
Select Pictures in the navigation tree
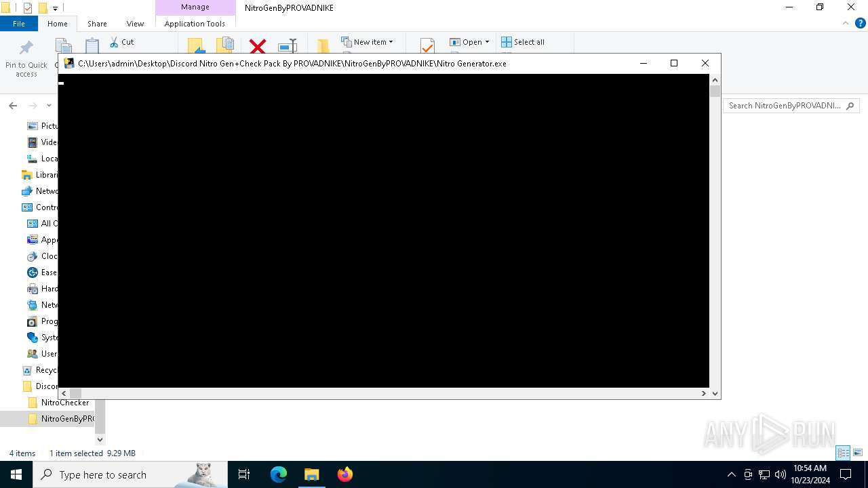pos(42,126)
